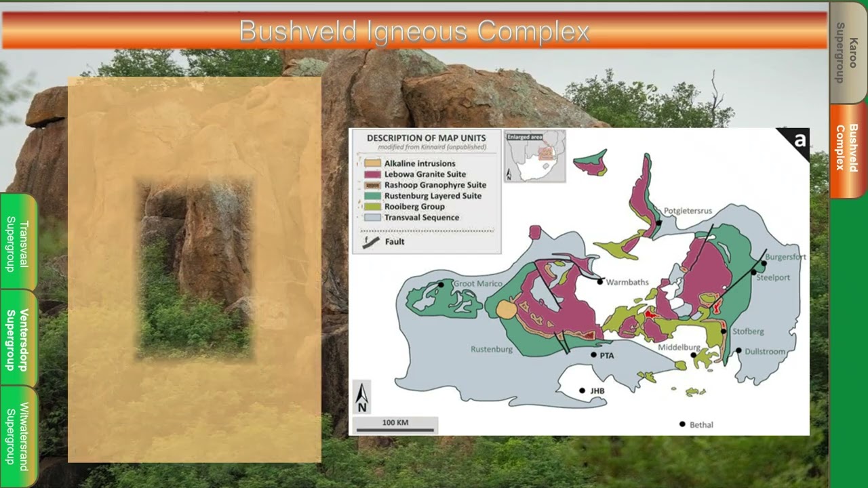
Task: Click the Dullstroom town marker
Action: (x=738, y=350)
